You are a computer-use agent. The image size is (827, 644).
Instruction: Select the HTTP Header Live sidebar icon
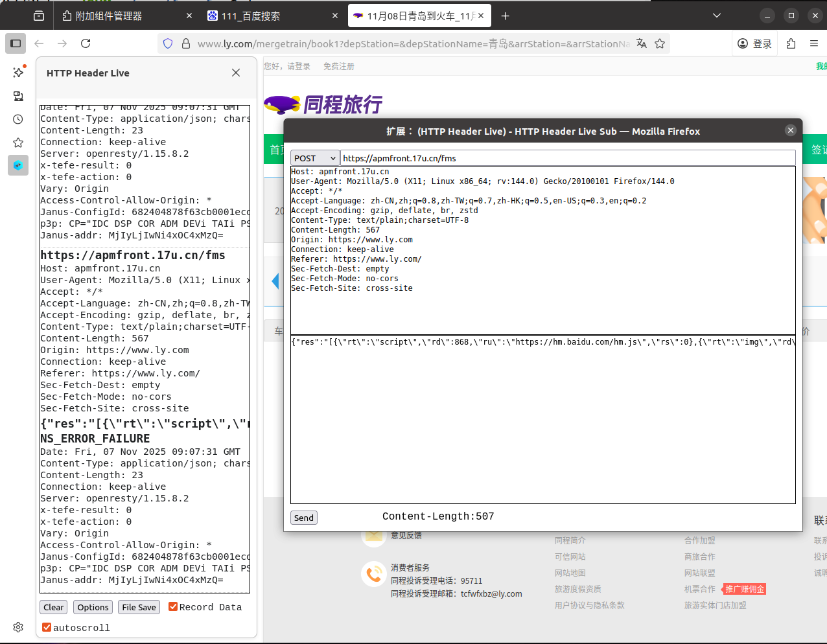(18, 166)
